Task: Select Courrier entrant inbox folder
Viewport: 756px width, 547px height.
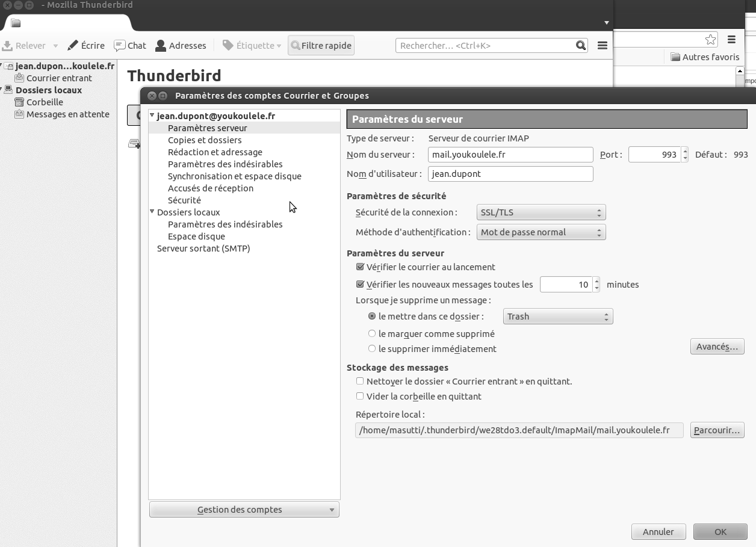Action: pyautogui.click(x=59, y=78)
